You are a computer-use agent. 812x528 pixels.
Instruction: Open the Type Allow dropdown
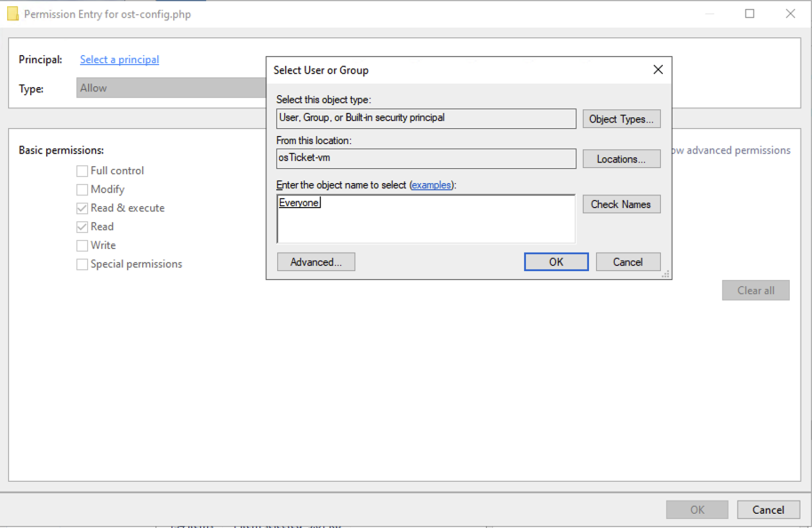click(x=171, y=88)
